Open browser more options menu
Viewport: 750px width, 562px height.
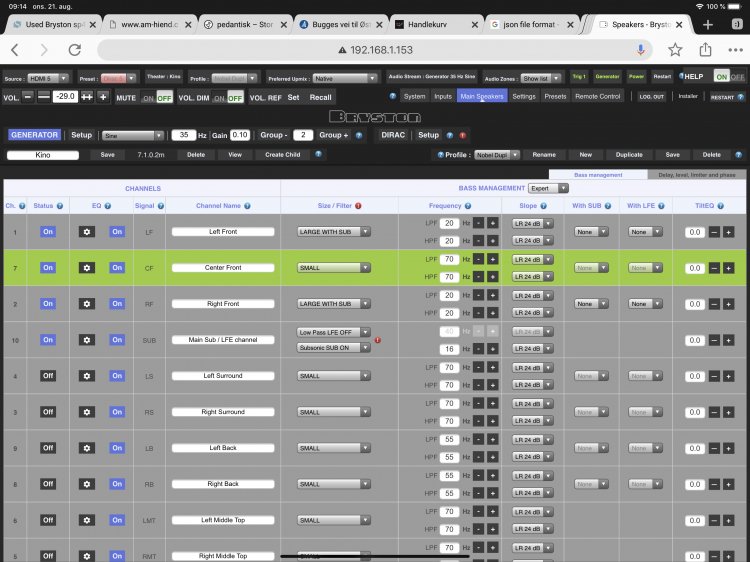735,50
